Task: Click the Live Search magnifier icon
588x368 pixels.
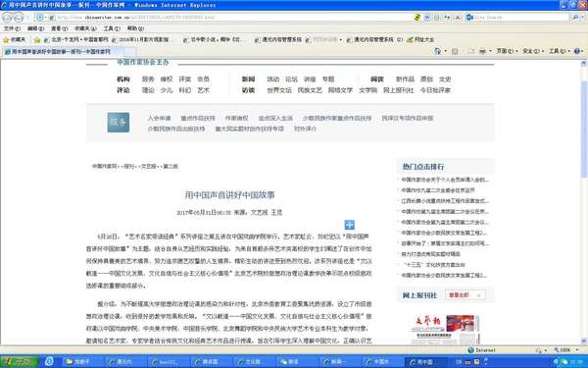Action: (575, 18)
